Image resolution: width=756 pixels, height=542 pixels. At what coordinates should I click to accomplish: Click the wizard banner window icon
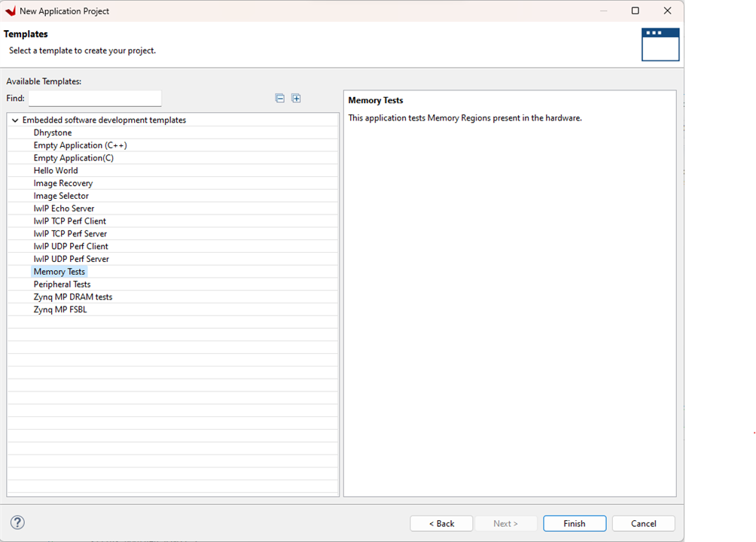pyautogui.click(x=660, y=44)
